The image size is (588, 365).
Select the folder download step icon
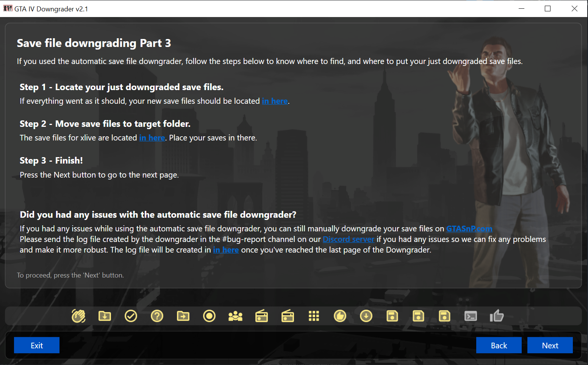point(105,316)
